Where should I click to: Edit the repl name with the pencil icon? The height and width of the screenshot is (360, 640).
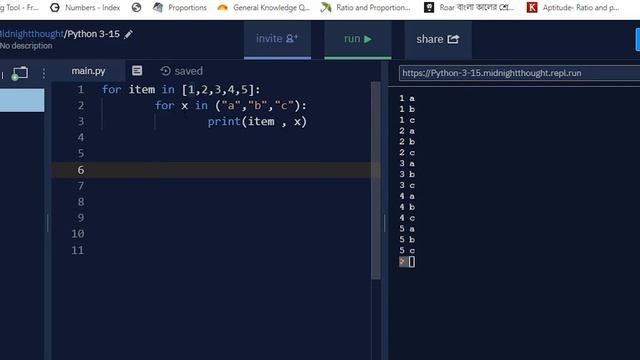[129, 34]
